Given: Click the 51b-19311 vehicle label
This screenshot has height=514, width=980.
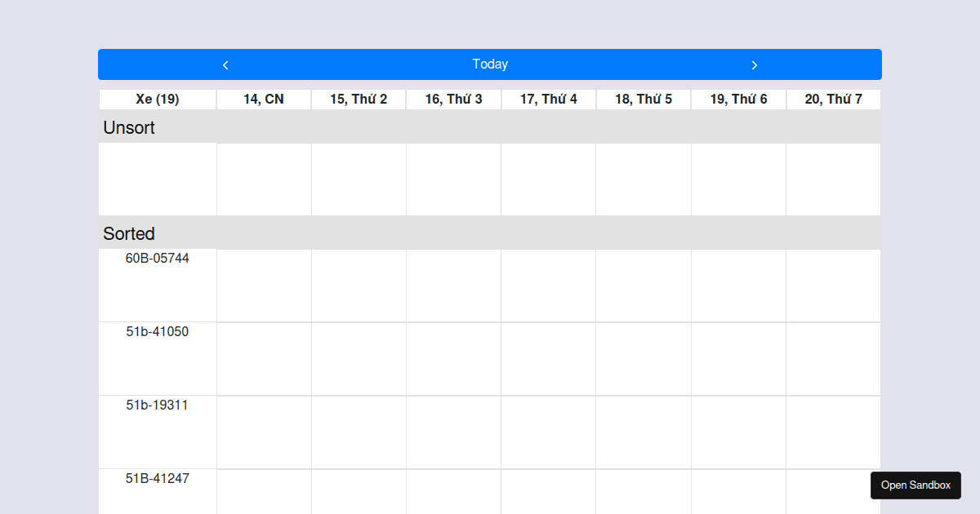Looking at the screenshot, I should [156, 405].
